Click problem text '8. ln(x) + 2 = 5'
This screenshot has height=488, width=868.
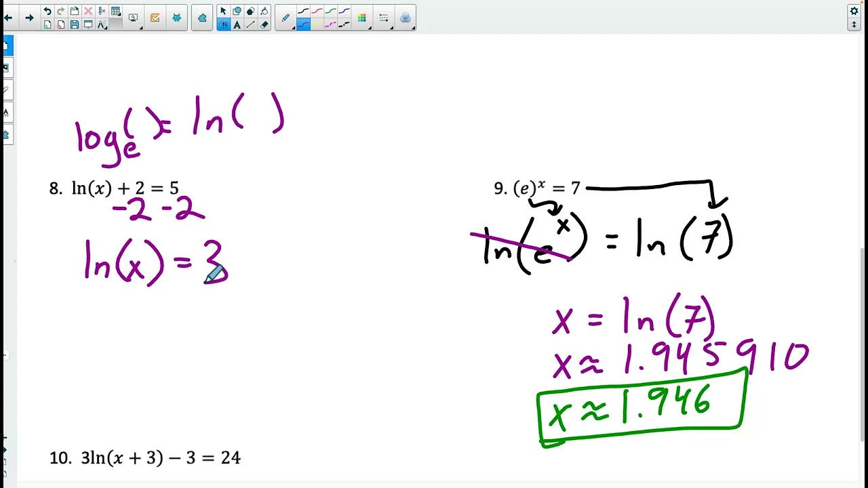[x=114, y=188]
